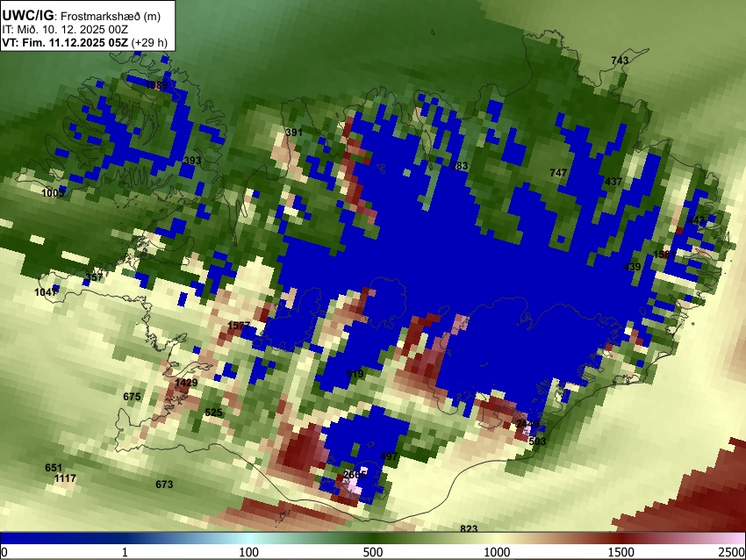
Task: Click the map value 1117
Action: (x=65, y=478)
